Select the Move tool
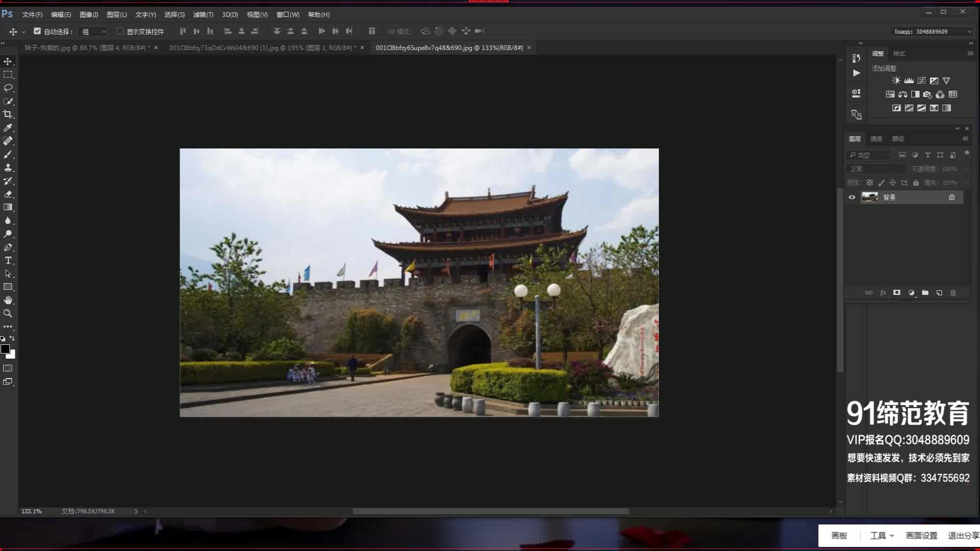This screenshot has width=980, height=551. tap(8, 61)
